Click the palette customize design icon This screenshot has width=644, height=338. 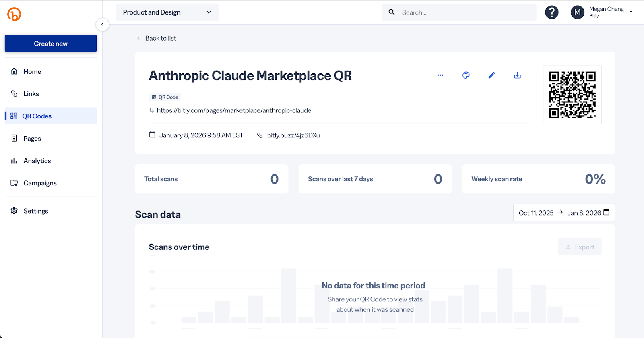[x=466, y=75]
